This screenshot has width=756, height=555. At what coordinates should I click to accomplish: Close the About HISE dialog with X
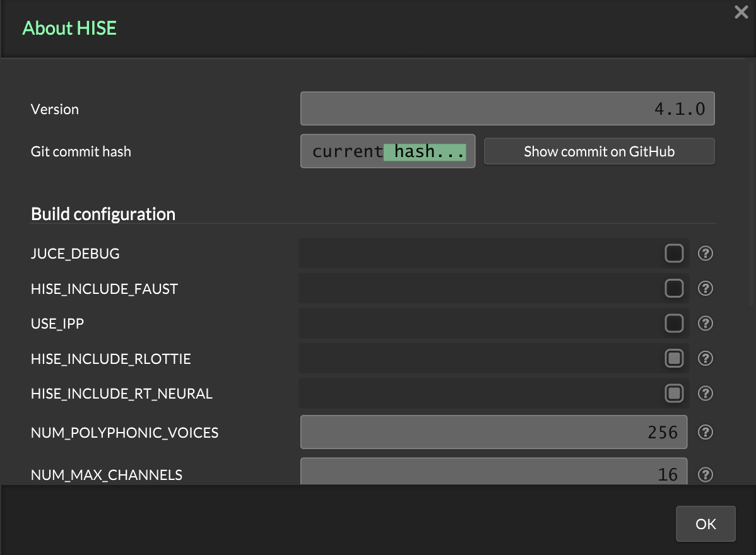741,12
